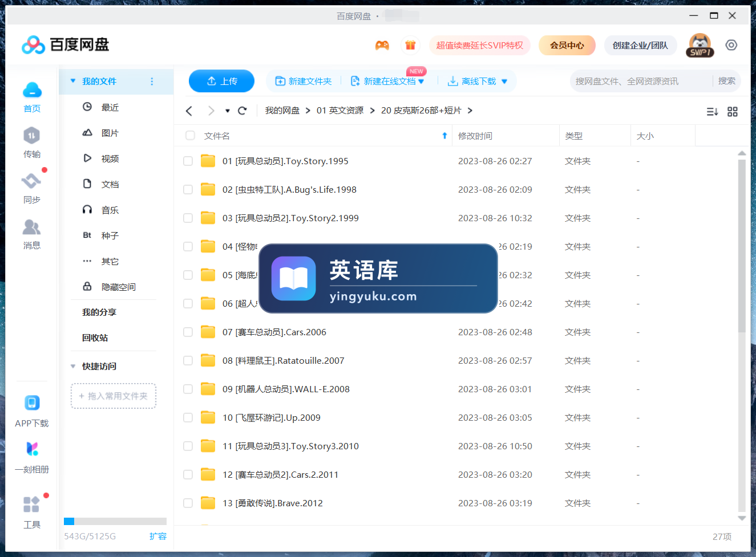Open 图片 pictures category
The height and width of the screenshot is (557, 756).
pyautogui.click(x=110, y=133)
